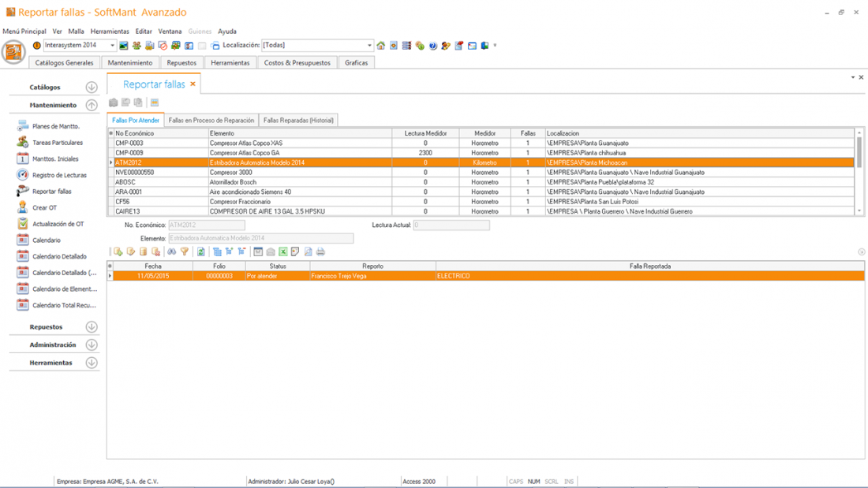Click the filter funnel icon
Viewport: 868px width, 488px height.
[185, 252]
